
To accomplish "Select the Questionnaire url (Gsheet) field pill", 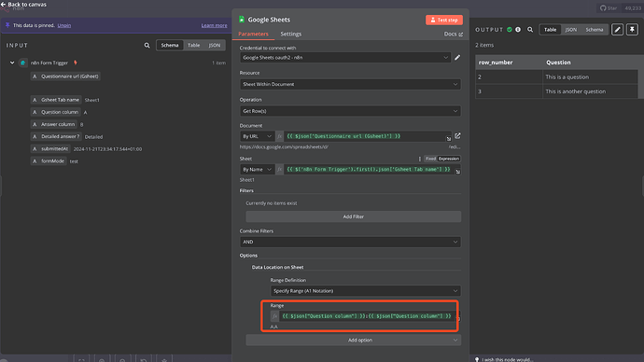I will [x=65, y=77].
